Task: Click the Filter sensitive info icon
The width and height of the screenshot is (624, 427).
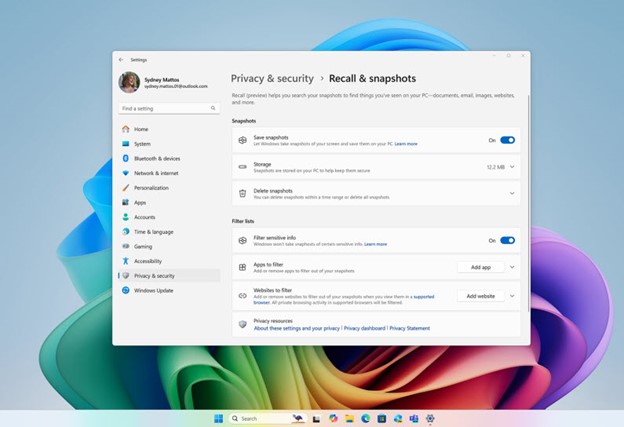Action: (x=242, y=240)
